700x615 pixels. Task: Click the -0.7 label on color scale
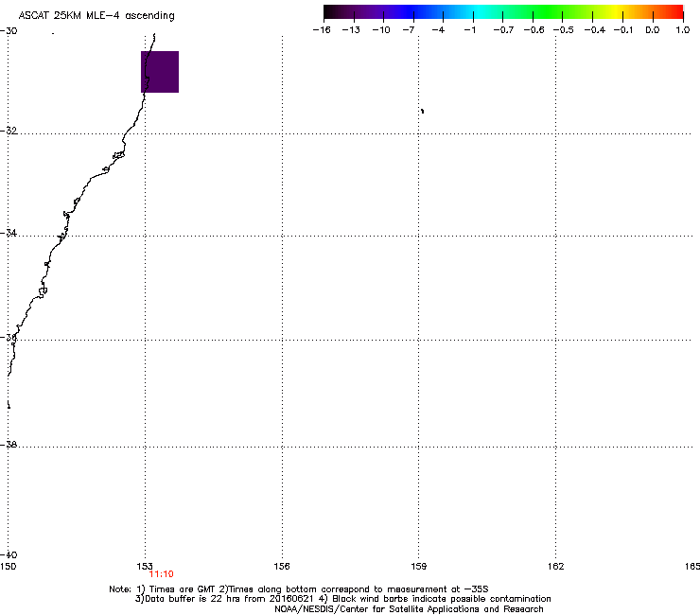coord(503,30)
